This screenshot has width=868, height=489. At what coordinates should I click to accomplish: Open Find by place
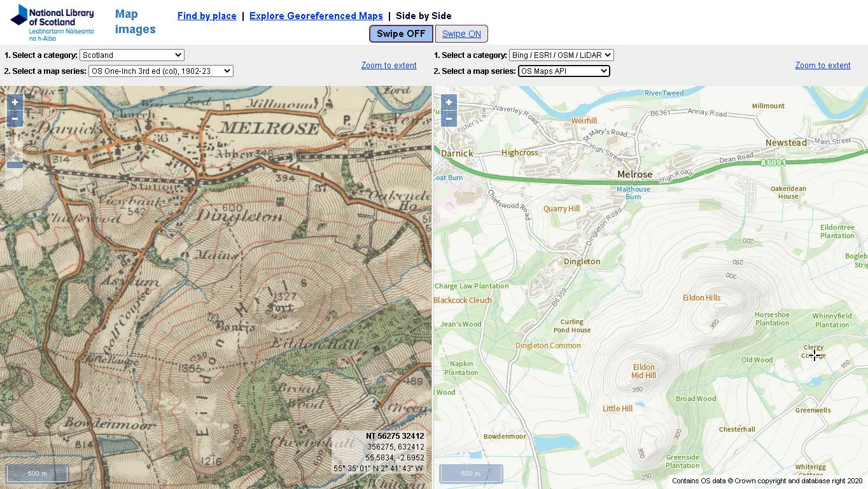pos(207,16)
